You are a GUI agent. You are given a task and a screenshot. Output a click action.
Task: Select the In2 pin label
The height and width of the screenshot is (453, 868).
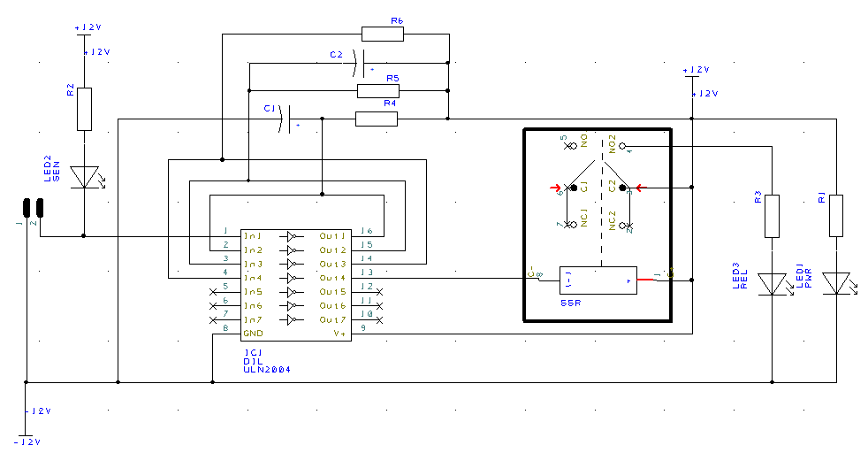click(253, 250)
